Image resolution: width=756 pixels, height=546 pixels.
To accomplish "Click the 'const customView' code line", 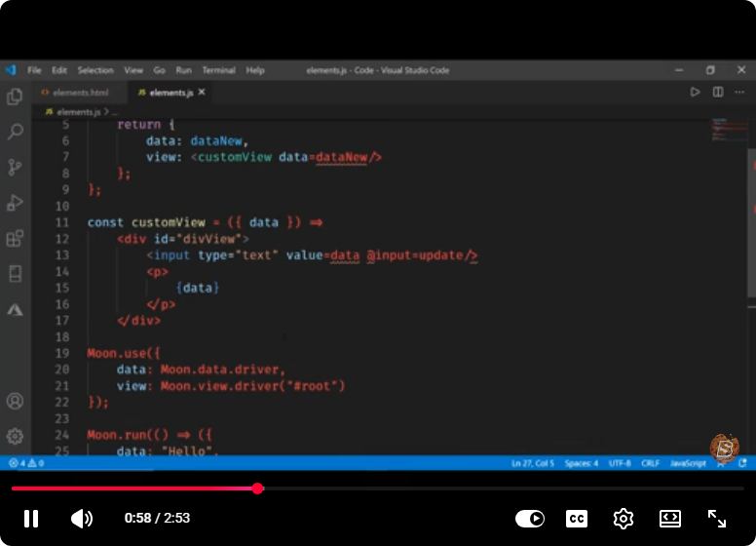I will point(205,222).
